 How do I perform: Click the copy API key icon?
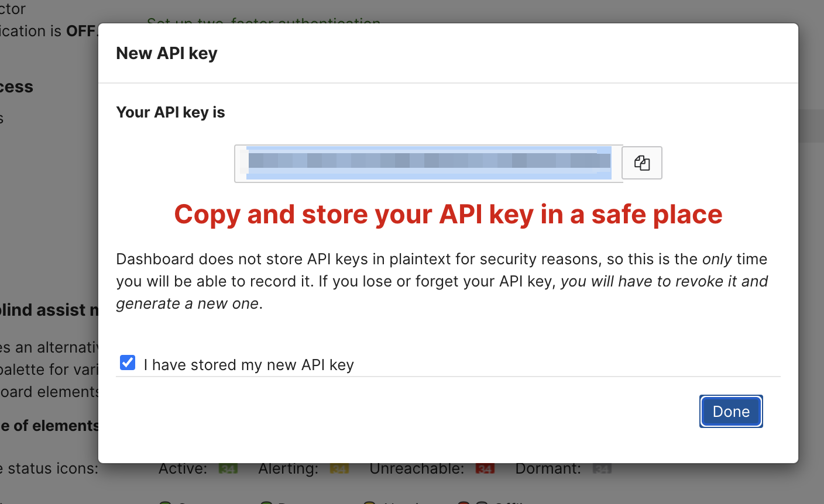click(x=642, y=163)
